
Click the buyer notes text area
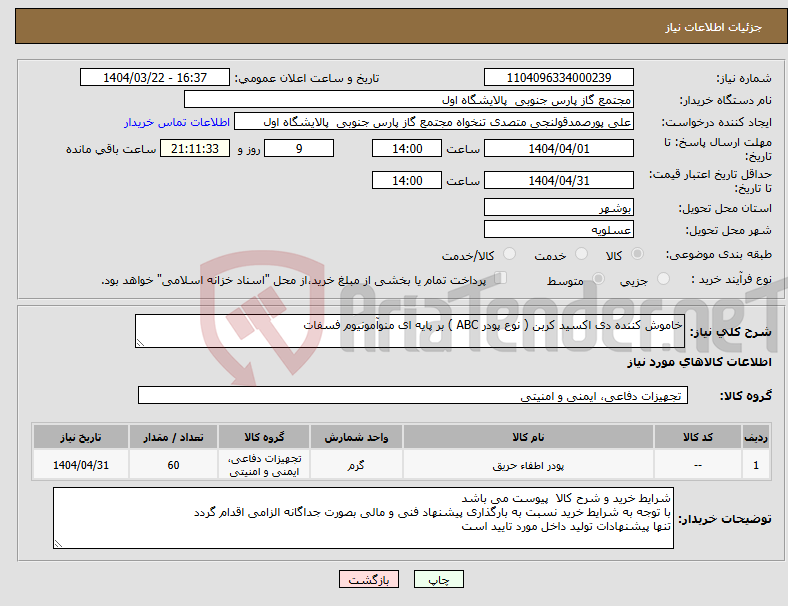[x=363, y=518]
